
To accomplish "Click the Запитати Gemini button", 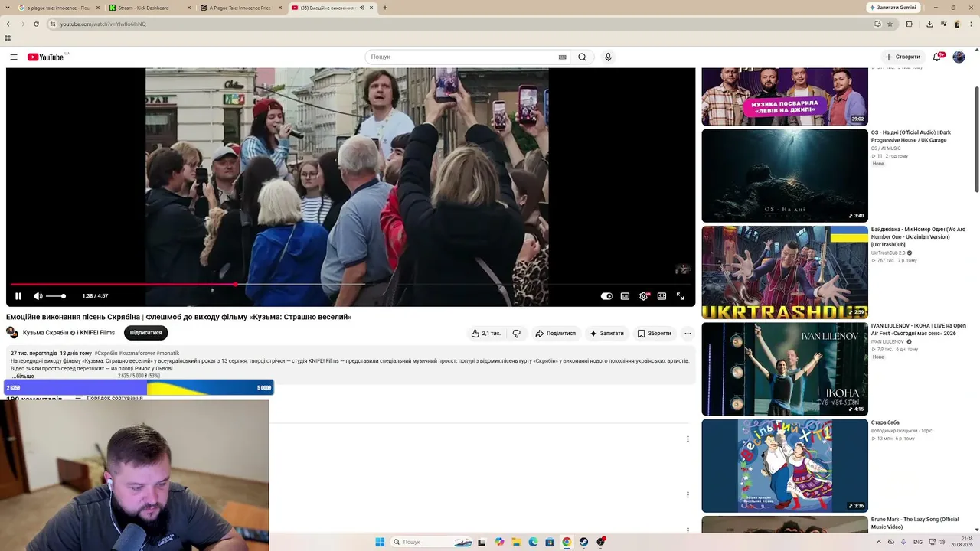I will point(893,8).
